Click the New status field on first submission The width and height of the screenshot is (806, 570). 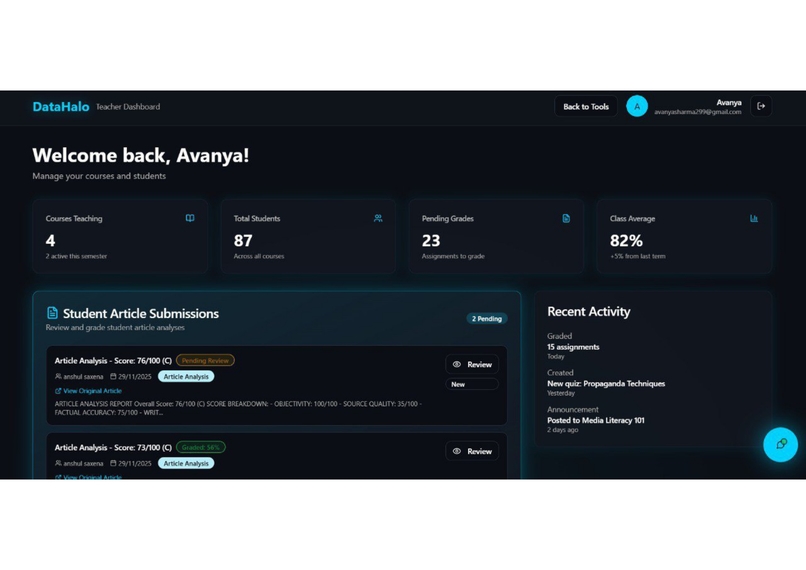pos(471,384)
